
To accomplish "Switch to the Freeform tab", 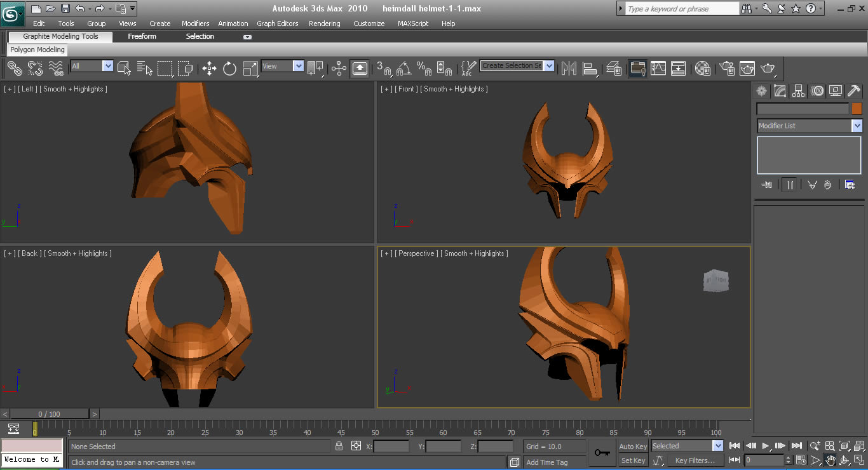I will tap(142, 36).
